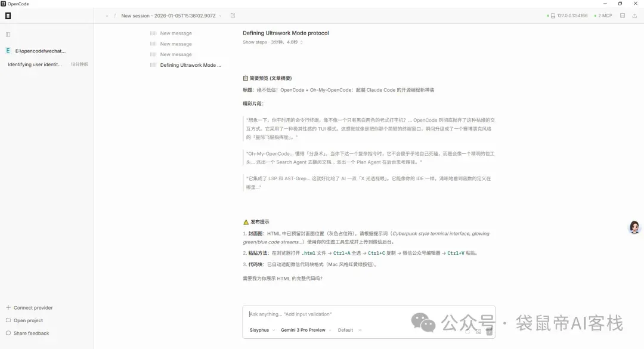
Task: Open the E:\opencode\wechat project entry
Action: pos(41,51)
